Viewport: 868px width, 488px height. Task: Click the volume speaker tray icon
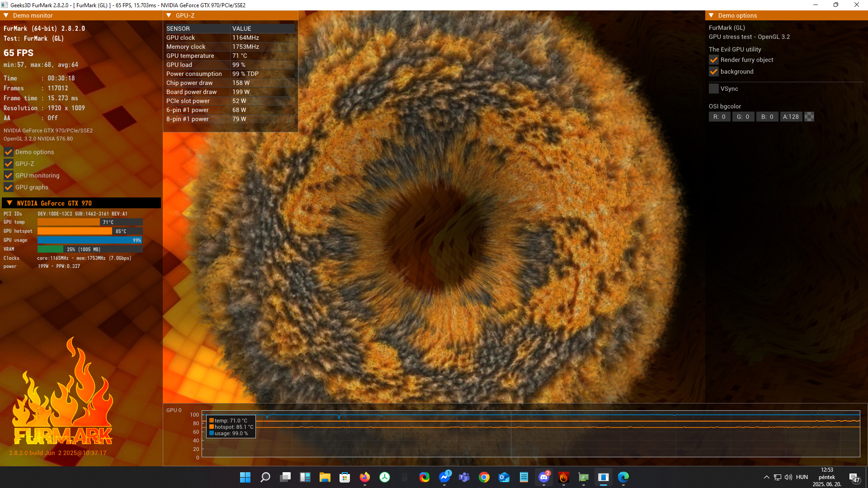coord(788,477)
